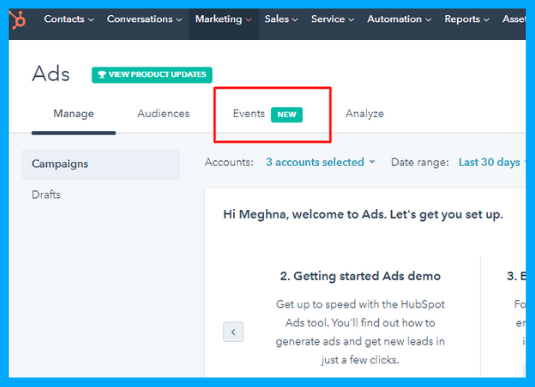Click the View Product Updates button
Image resolution: width=535 pixels, height=387 pixels.
pyautogui.click(x=152, y=75)
